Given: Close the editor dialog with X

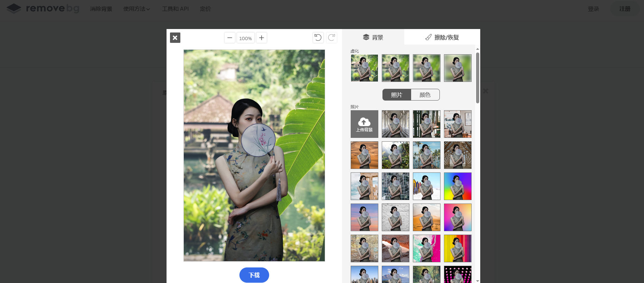Looking at the screenshot, I should coord(175,38).
